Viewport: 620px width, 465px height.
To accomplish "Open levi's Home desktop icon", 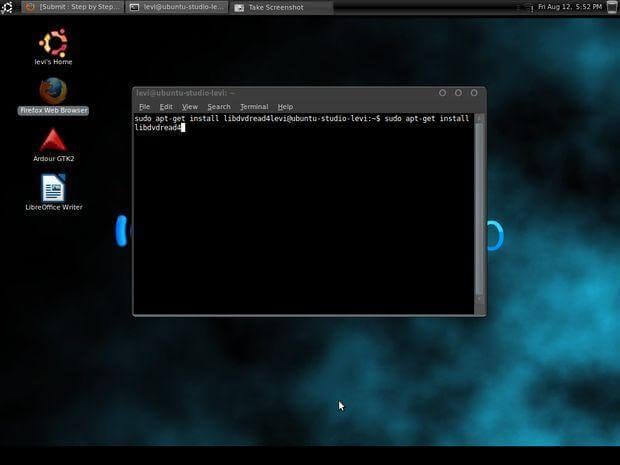I will click(x=53, y=47).
